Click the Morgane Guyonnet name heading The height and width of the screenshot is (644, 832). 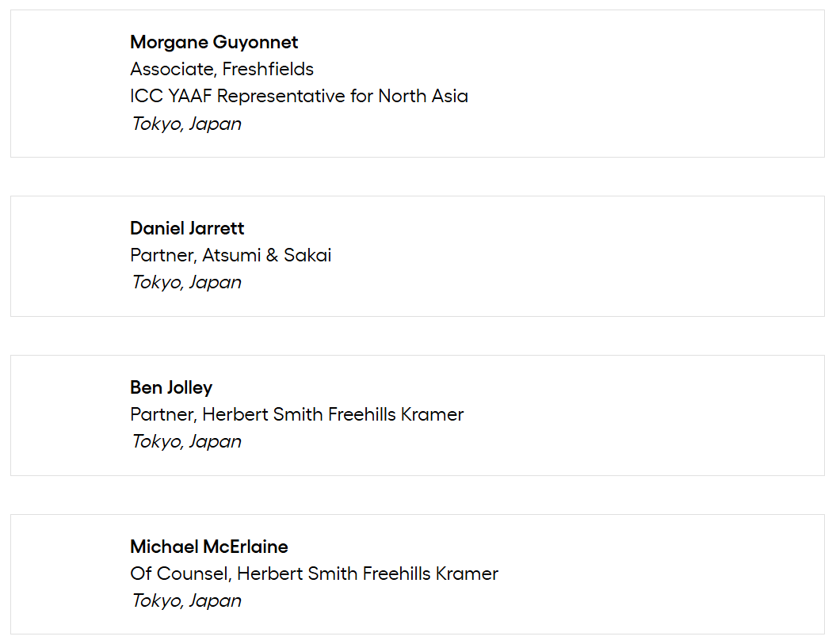click(x=214, y=42)
